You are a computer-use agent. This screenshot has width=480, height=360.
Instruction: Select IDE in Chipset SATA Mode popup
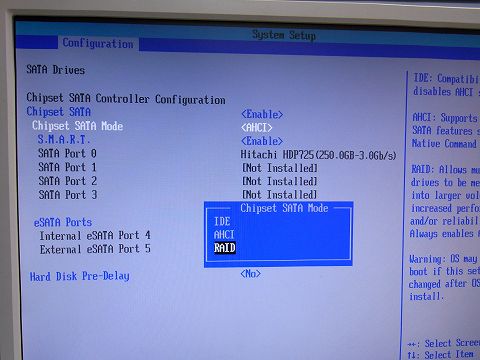tap(222, 222)
